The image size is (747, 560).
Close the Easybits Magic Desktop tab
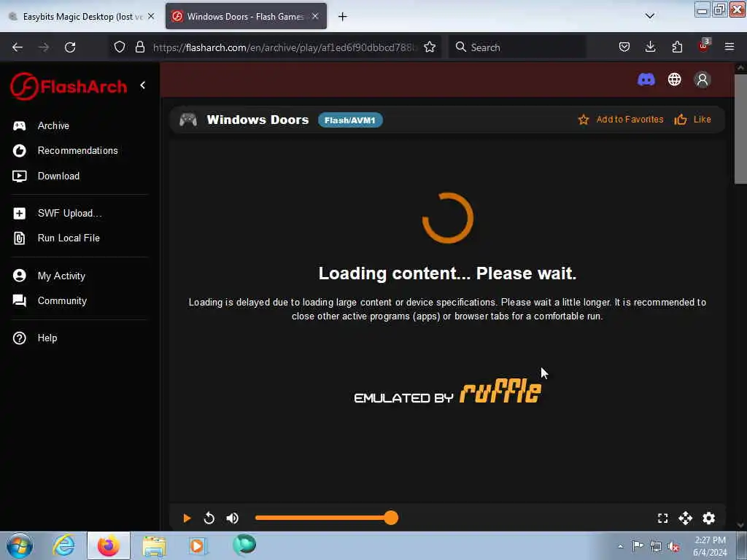point(151,17)
